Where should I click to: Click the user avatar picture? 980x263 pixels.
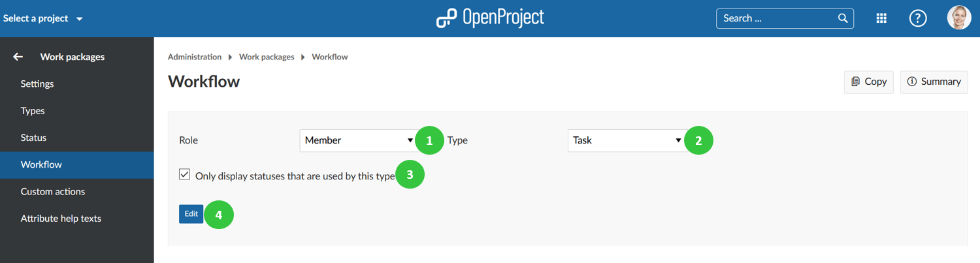pyautogui.click(x=959, y=18)
